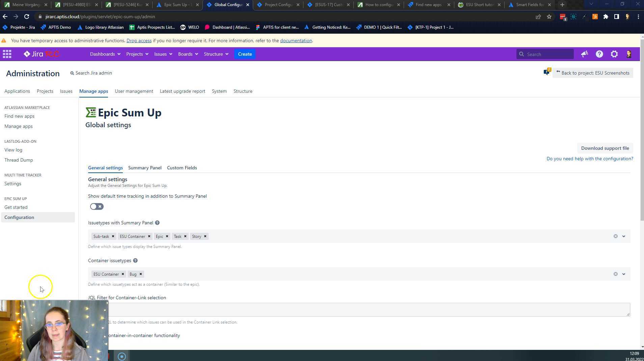Switch to the Summary Panel tab

(x=144, y=168)
